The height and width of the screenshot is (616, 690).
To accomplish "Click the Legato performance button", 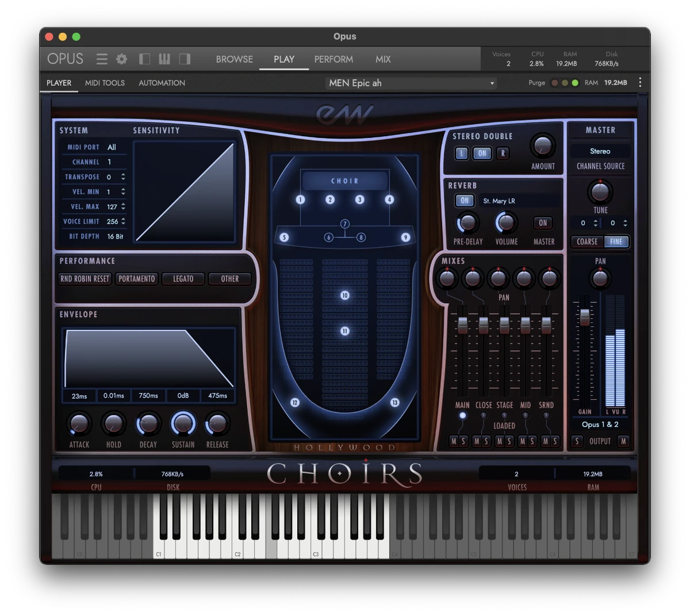I will [183, 279].
